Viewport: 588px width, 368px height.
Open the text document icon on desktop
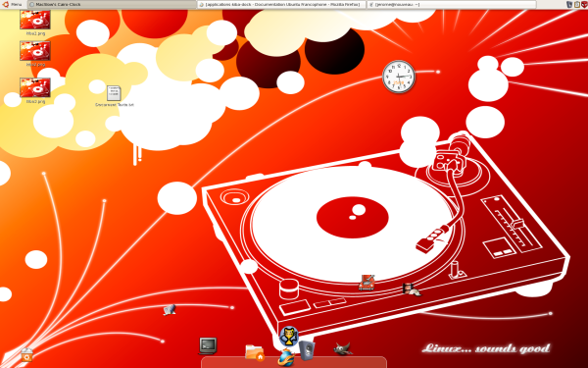114,93
